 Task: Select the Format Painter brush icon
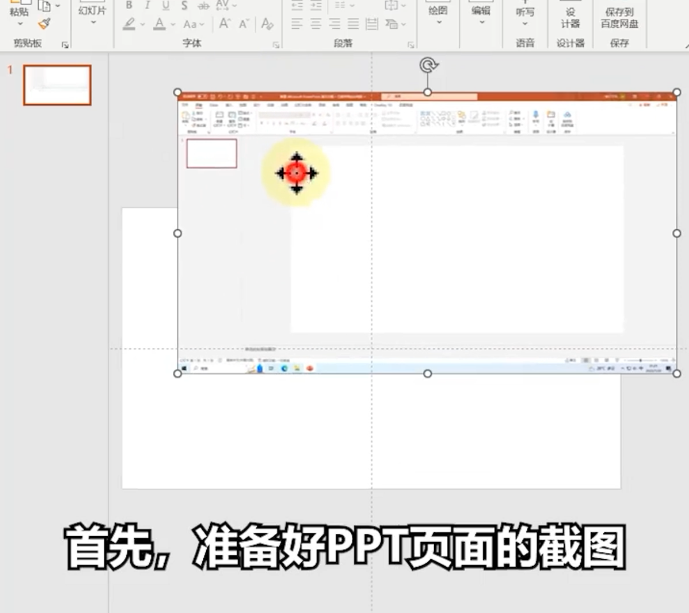44,24
